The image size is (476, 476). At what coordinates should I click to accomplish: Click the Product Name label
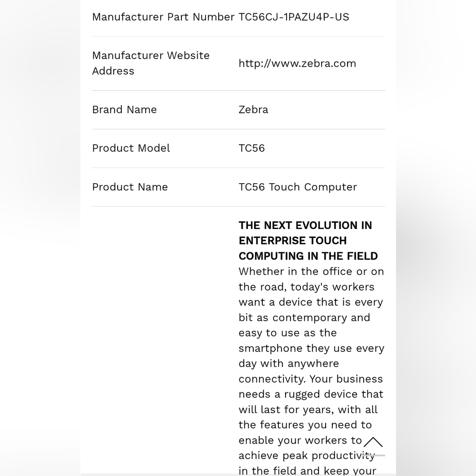130,187
